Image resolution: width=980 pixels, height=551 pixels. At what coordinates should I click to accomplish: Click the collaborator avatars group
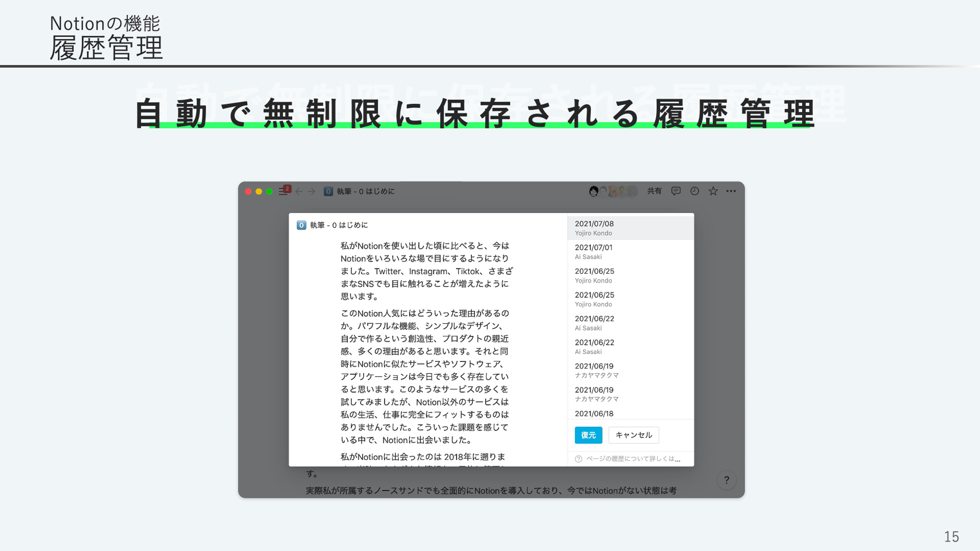pos(612,191)
